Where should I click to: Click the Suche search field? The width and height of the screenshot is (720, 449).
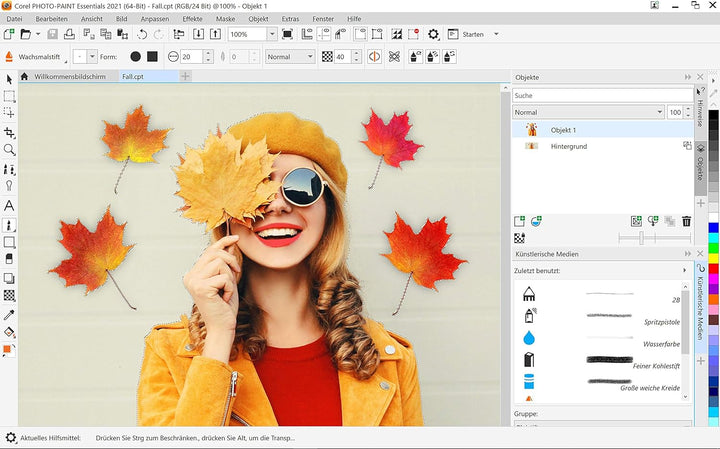click(602, 95)
